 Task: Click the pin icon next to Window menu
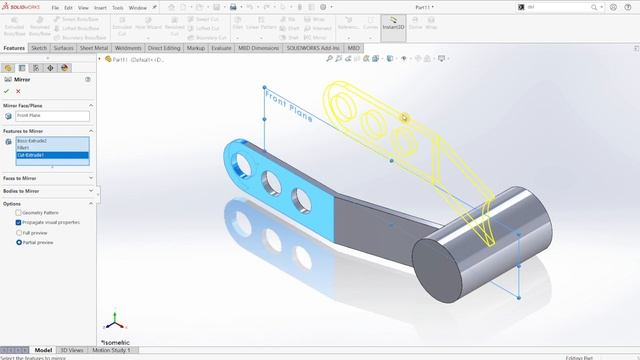155,7
